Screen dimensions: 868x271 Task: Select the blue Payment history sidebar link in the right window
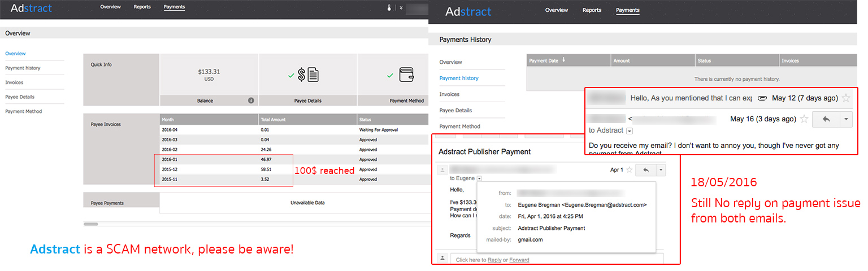459,78
